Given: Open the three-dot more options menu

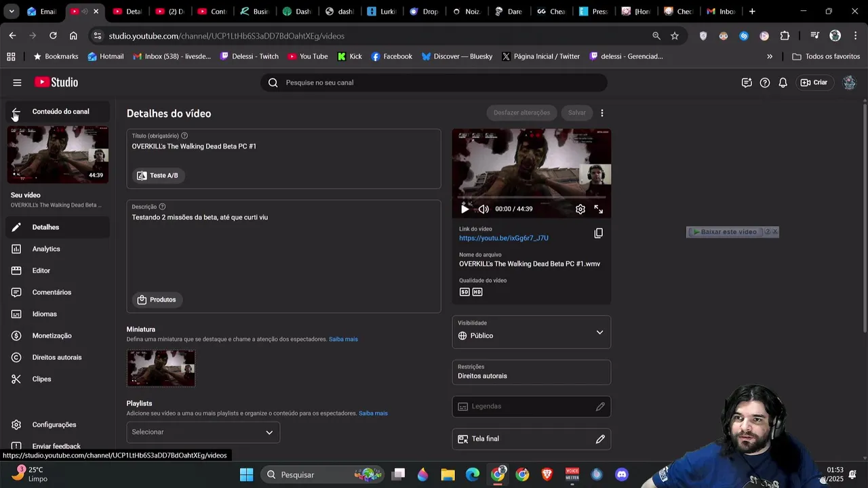Looking at the screenshot, I should pos(602,113).
